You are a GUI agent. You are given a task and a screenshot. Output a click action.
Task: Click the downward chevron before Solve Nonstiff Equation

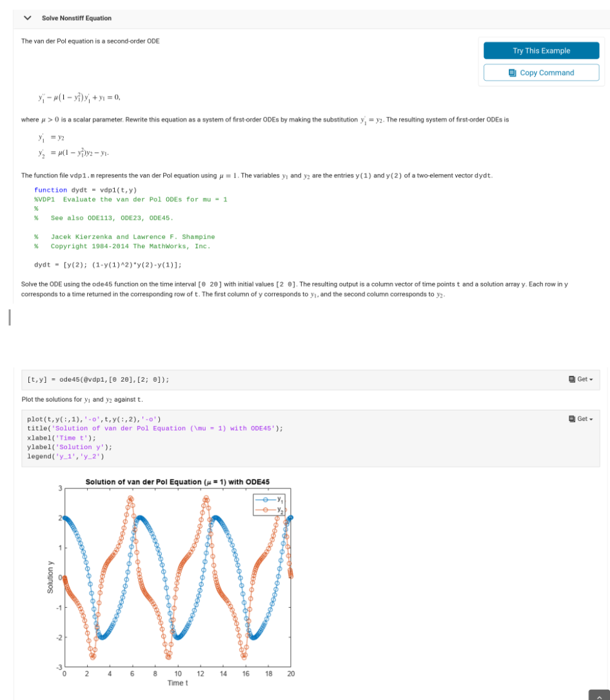[x=26, y=18]
